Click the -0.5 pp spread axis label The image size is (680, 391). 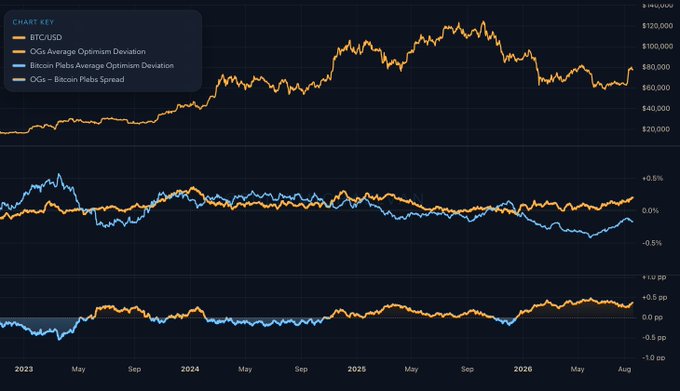tap(654, 338)
